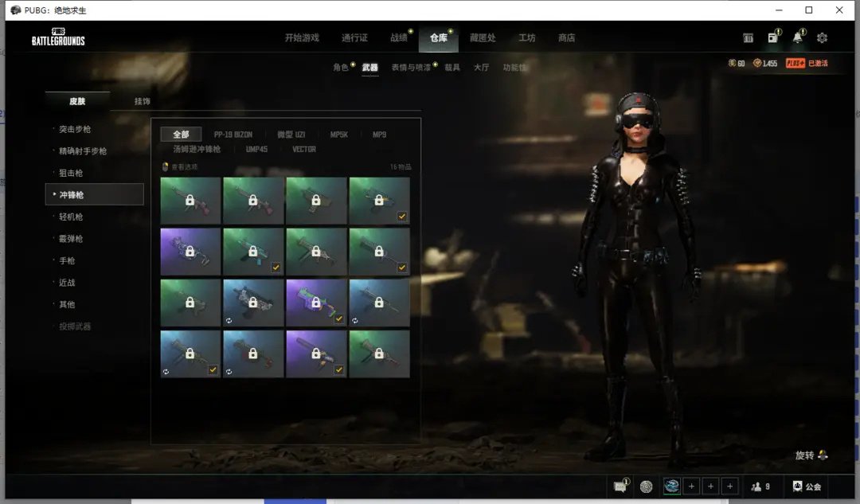Filter skins by 微型 UZI
860x504 pixels.
point(291,135)
